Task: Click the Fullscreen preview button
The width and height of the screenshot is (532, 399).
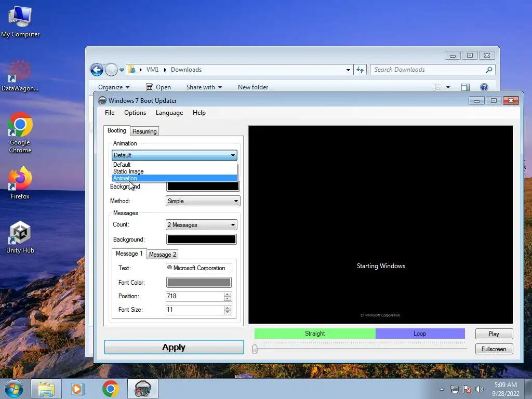Action: tap(494, 349)
